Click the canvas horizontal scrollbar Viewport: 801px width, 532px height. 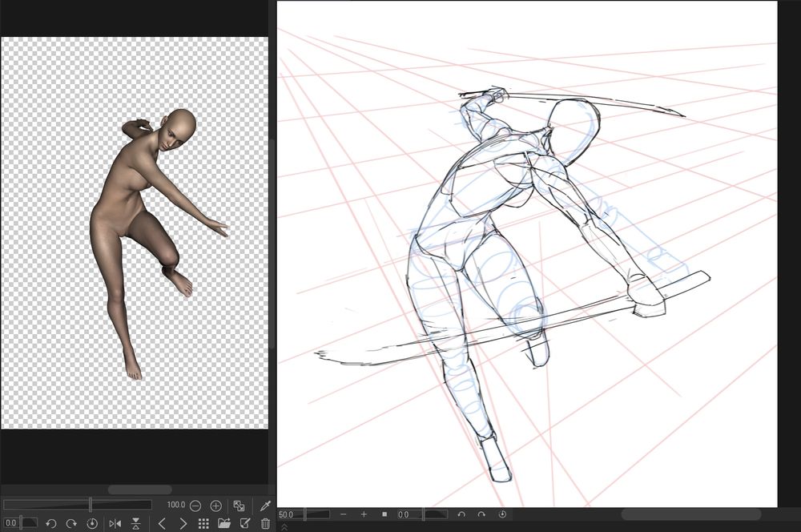click(690, 514)
